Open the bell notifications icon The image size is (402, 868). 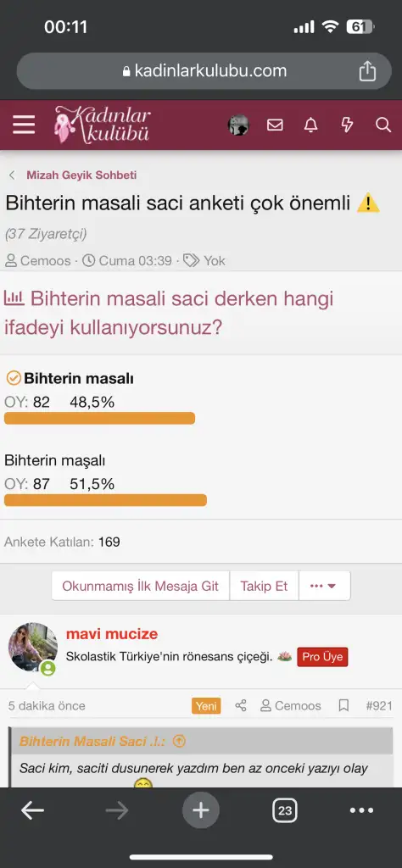[x=310, y=125]
